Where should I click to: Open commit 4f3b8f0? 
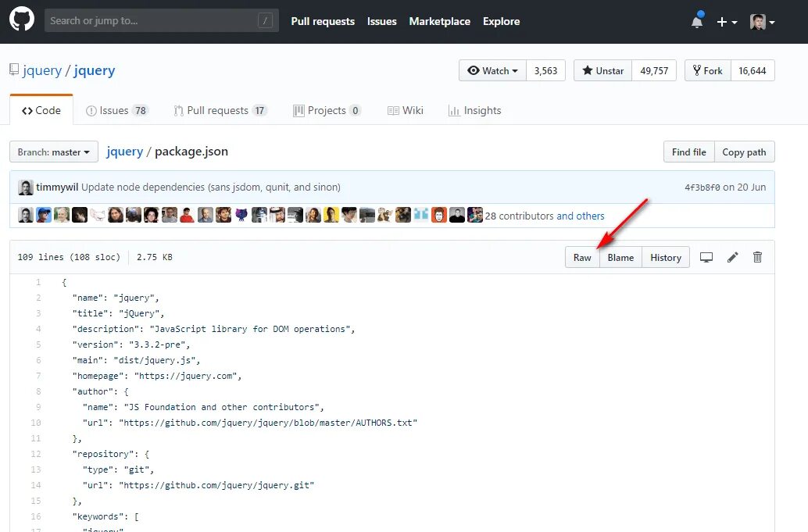point(702,187)
